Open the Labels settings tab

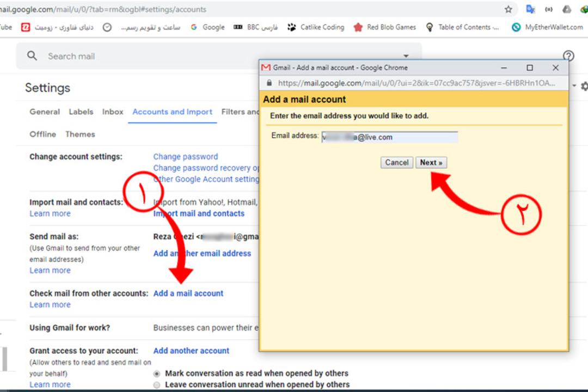(x=81, y=112)
